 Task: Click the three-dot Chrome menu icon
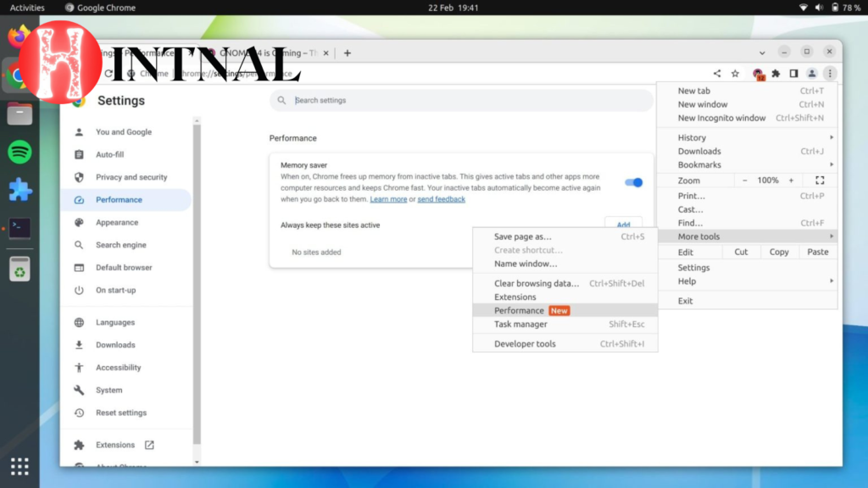coord(830,74)
